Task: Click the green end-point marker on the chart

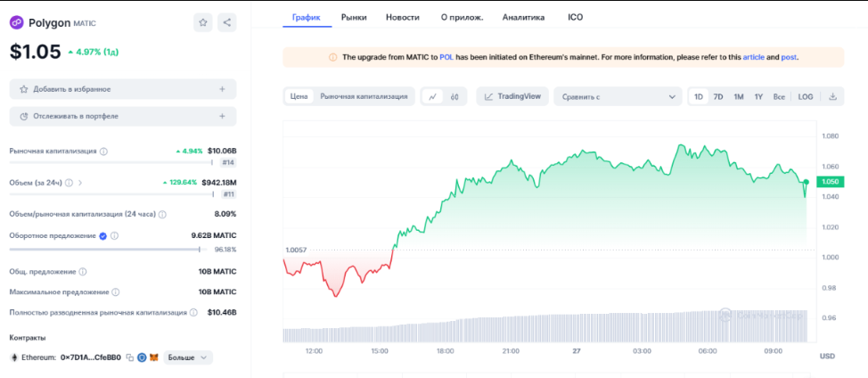Action: tap(806, 182)
